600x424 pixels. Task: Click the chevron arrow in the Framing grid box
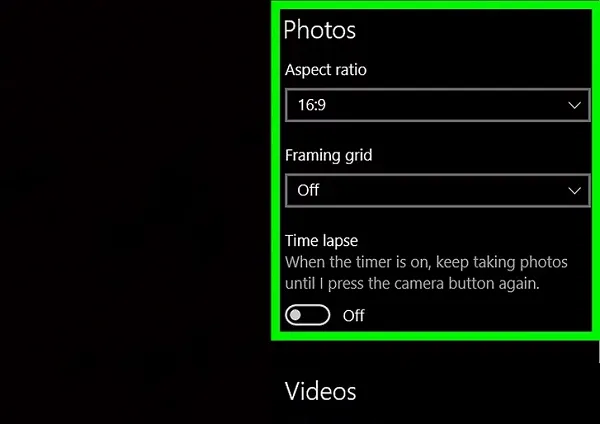pyautogui.click(x=574, y=191)
